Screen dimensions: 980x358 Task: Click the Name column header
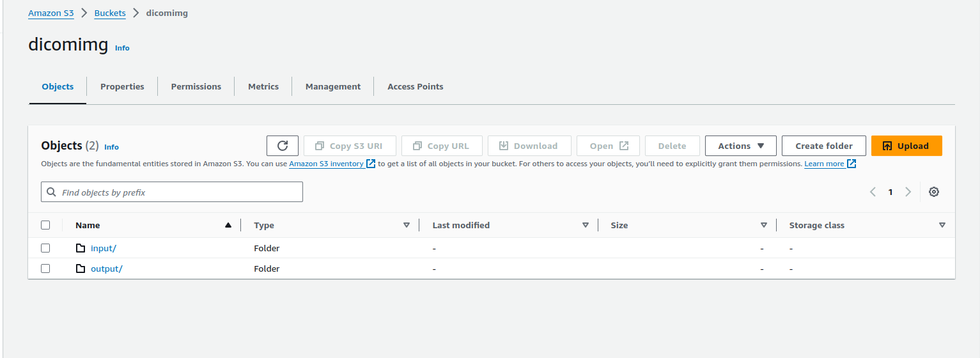click(x=88, y=225)
